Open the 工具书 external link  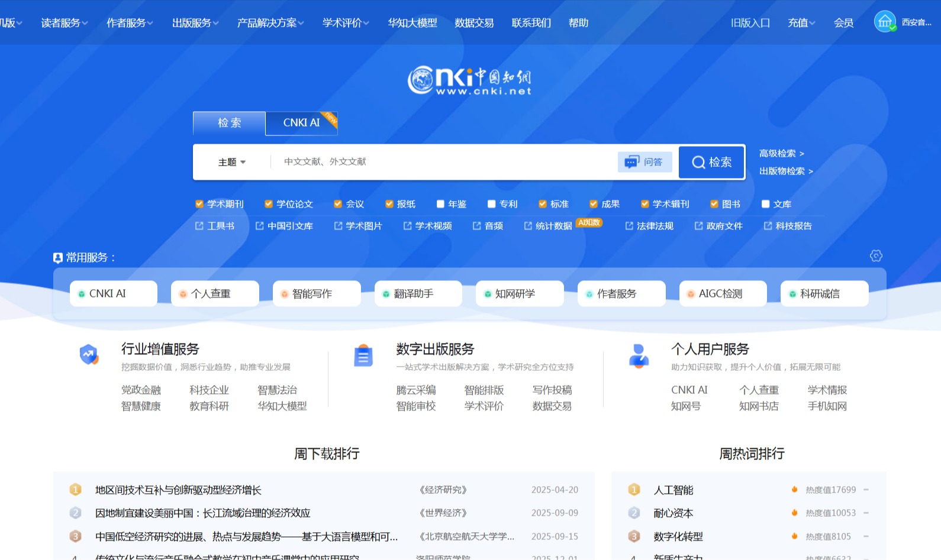pos(215,226)
